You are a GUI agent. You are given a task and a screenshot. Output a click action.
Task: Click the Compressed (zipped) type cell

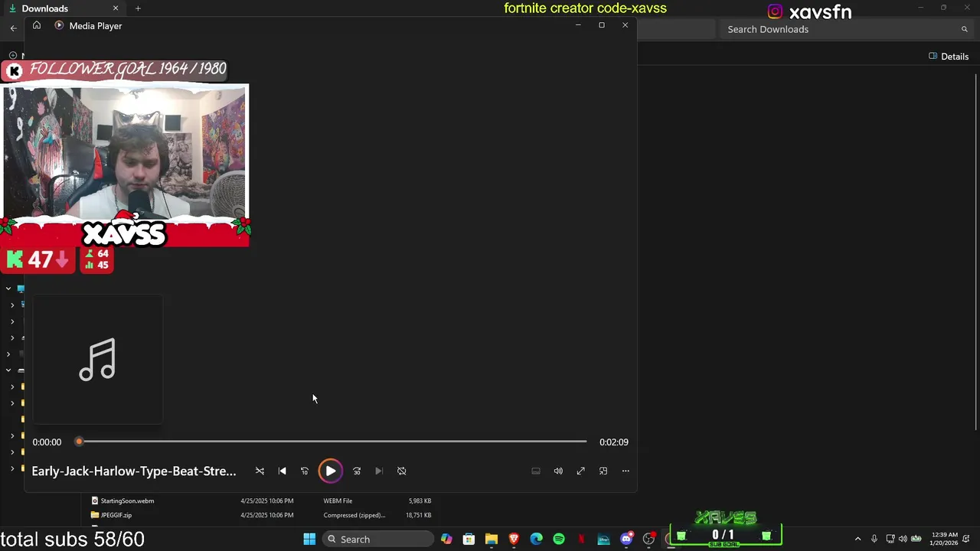pyautogui.click(x=354, y=515)
